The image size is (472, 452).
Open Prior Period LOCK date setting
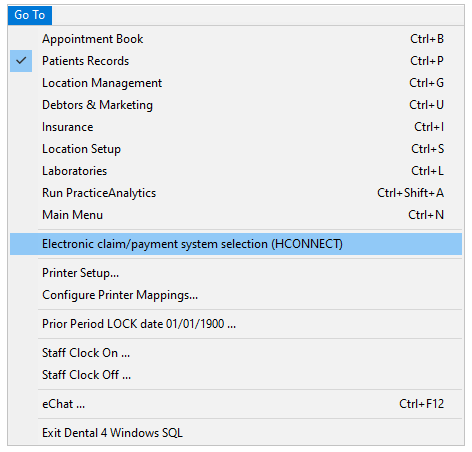[236, 324]
